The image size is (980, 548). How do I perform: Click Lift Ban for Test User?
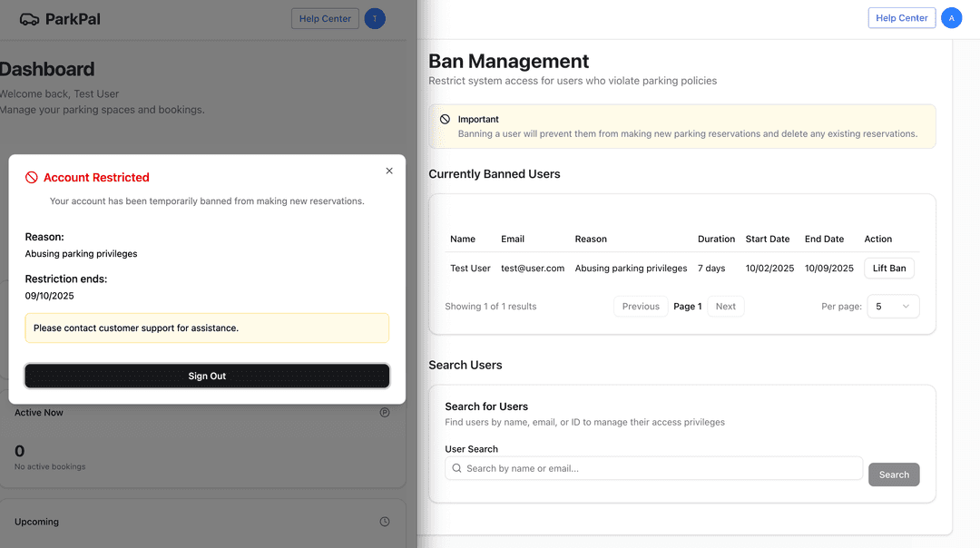(888, 268)
